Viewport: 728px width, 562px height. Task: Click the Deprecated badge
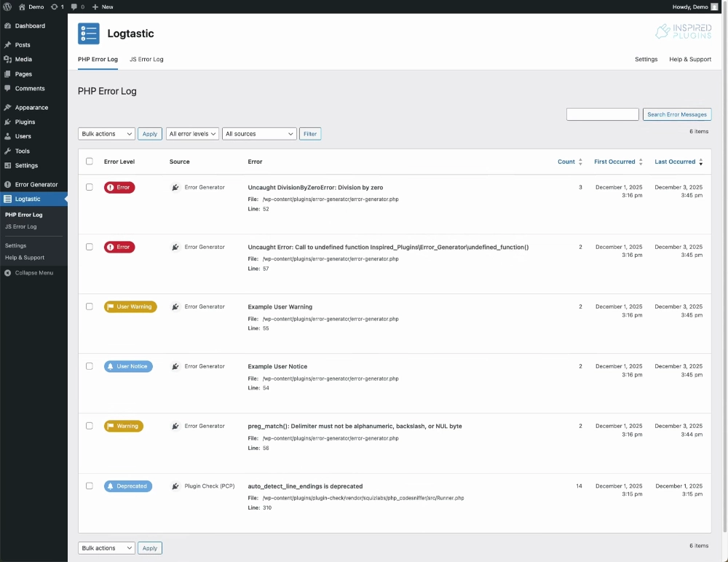127,486
